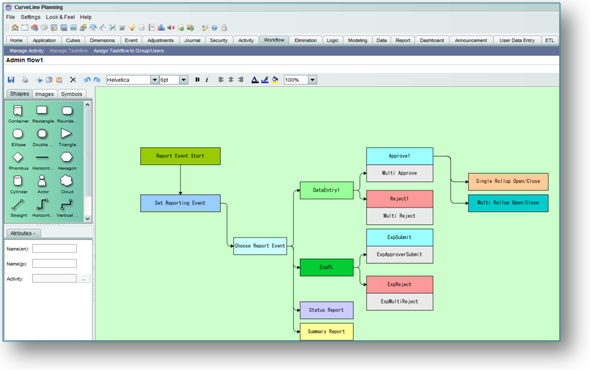Select the Multi Rollup Open/Close node
The height and width of the screenshot is (370, 590).
tap(508, 203)
